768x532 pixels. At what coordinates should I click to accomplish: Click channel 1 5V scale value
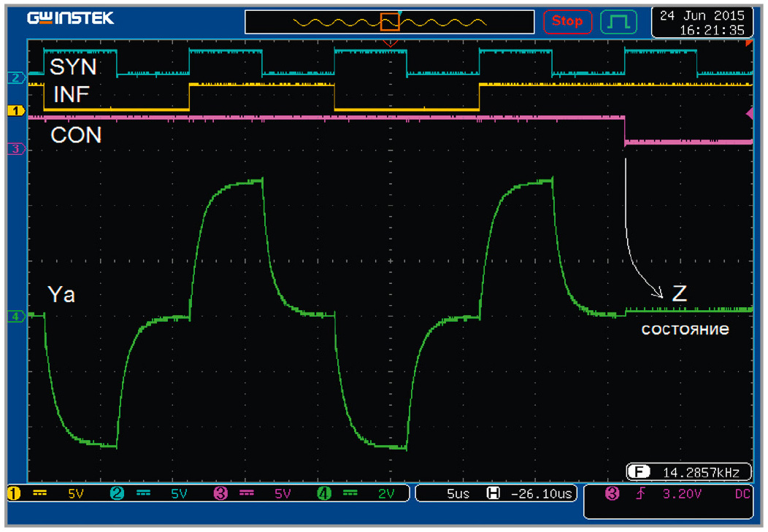click(x=76, y=494)
